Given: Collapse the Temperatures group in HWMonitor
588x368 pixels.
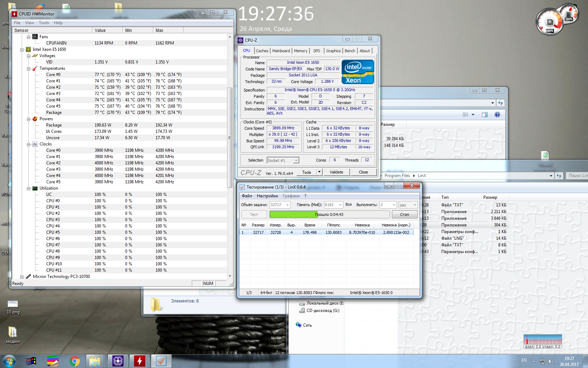Looking at the screenshot, I should coord(29,68).
